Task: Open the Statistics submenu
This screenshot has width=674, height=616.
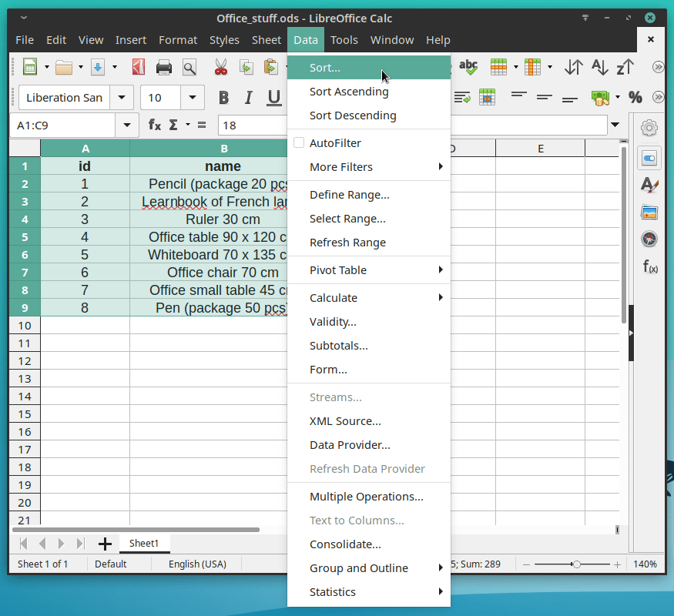Action: [369, 592]
